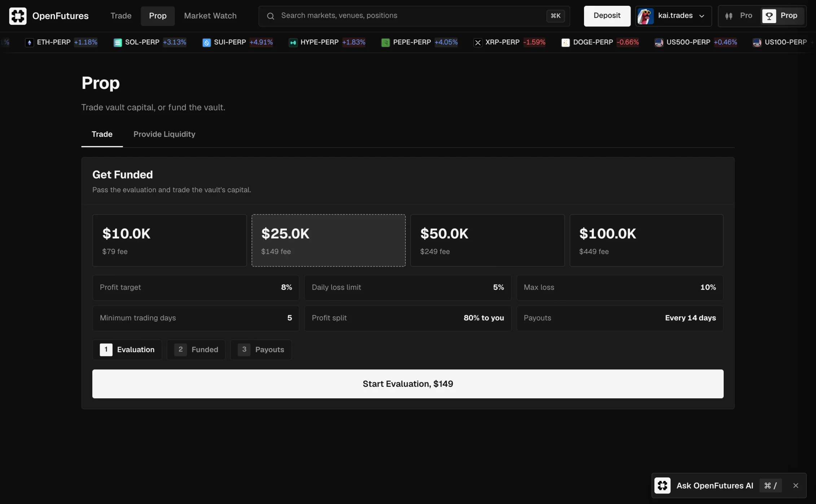
Task: Switch to Prop mode toggle
Action: pyautogui.click(x=782, y=16)
